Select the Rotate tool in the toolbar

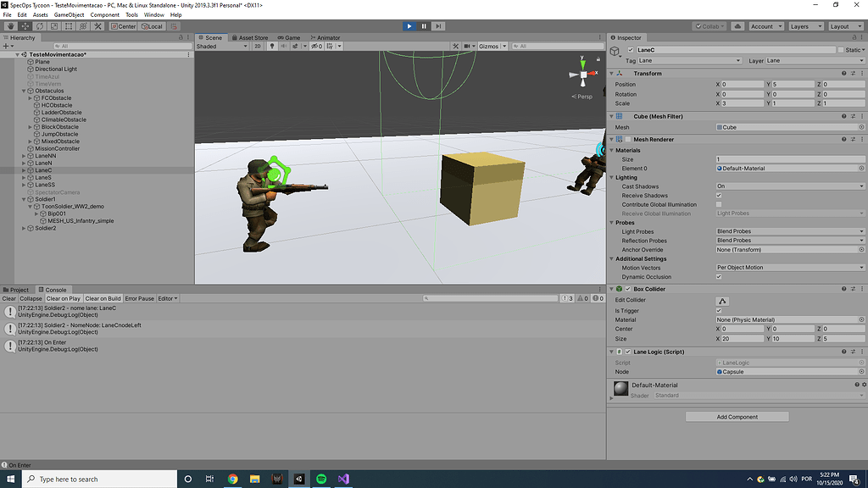(x=39, y=26)
